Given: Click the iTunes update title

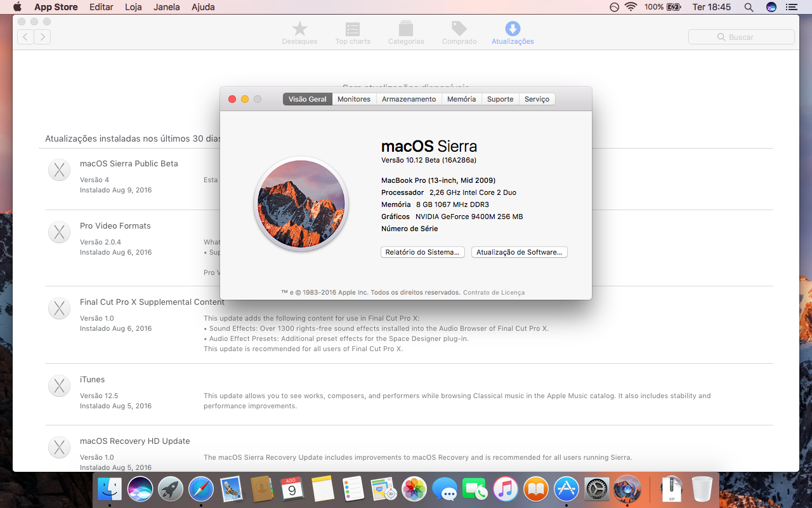Looking at the screenshot, I should (93, 379).
